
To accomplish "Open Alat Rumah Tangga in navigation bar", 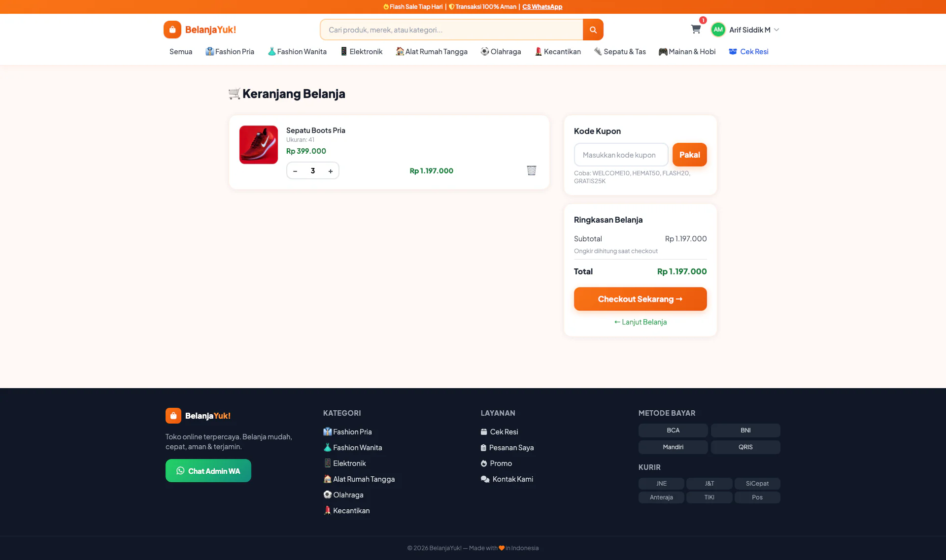I will [432, 52].
